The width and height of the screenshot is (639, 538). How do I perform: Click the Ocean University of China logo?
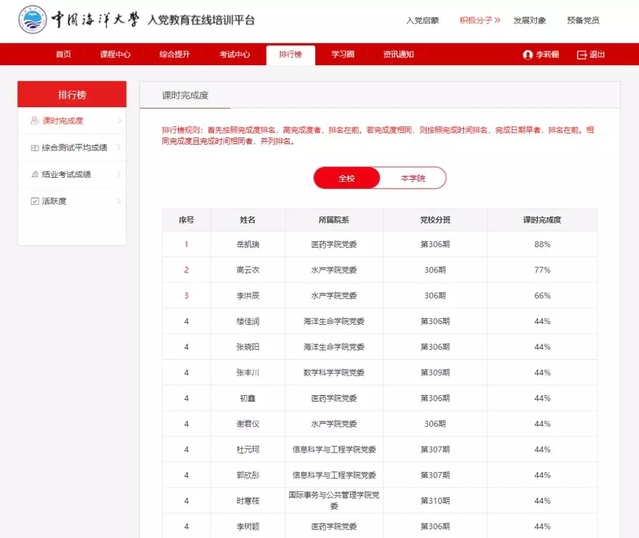[32, 20]
